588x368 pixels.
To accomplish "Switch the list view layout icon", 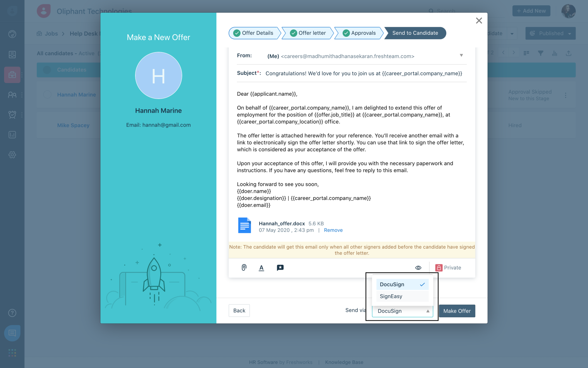I will pyautogui.click(x=526, y=53).
